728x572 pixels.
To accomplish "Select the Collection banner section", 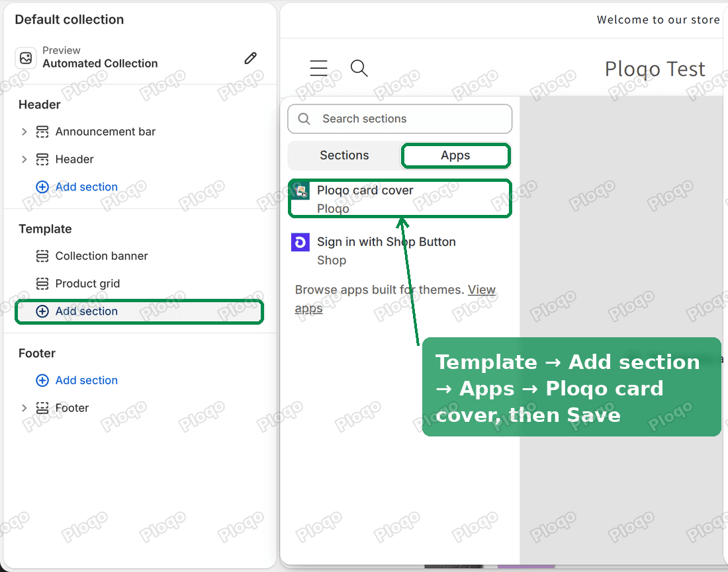I will pyautogui.click(x=101, y=256).
